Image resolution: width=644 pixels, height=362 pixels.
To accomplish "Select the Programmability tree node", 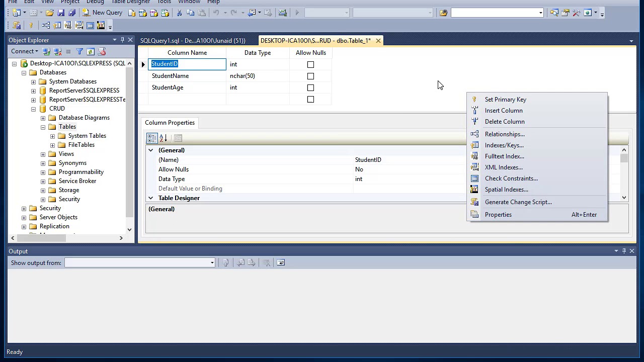I will click(81, 172).
